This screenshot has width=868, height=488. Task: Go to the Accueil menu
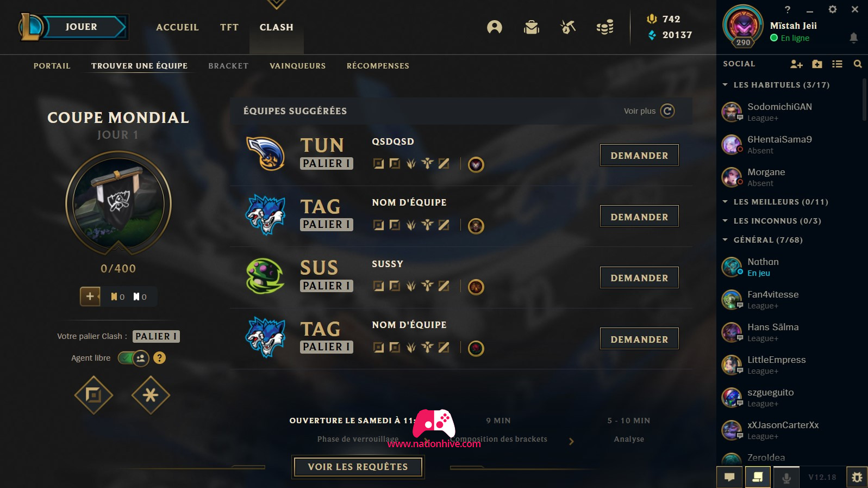click(x=177, y=27)
